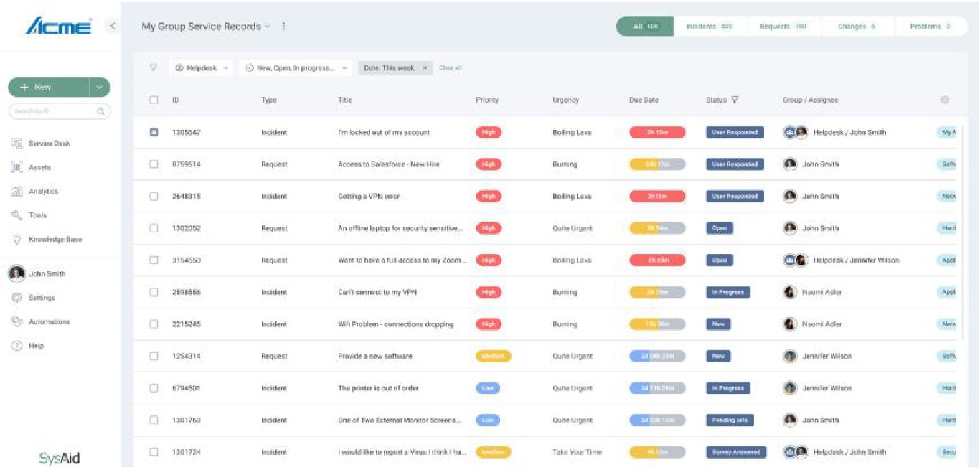Screen dimensions: 980x470
Task: Click due date progress bar for record 1254314
Action: tap(657, 356)
